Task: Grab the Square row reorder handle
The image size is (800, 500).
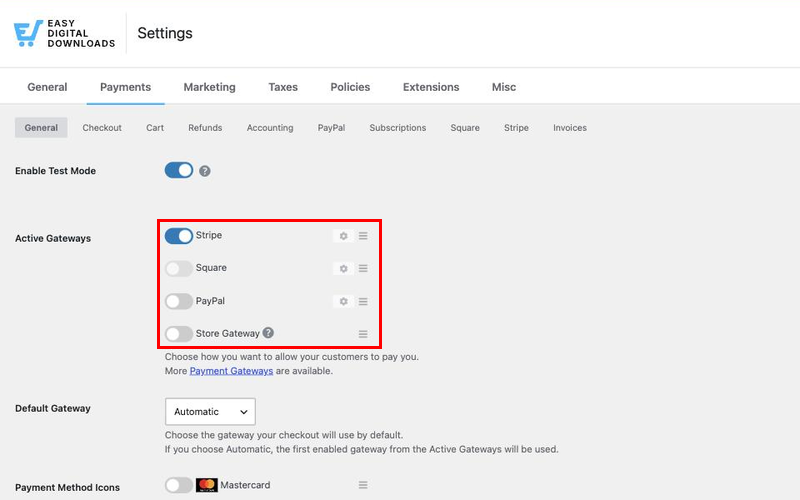Action: point(363,268)
